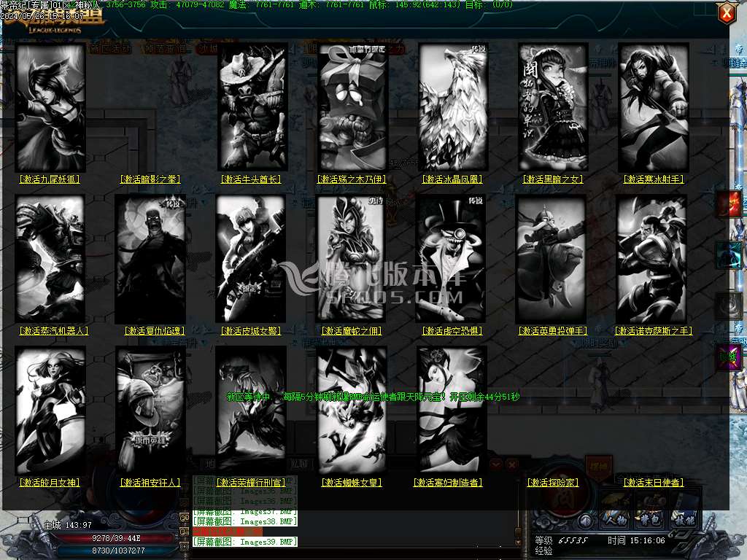Image resolution: width=747 pixels, height=560 pixels.
Task: Activate 暗影之拳 via its yellow link
Action: click(x=150, y=179)
